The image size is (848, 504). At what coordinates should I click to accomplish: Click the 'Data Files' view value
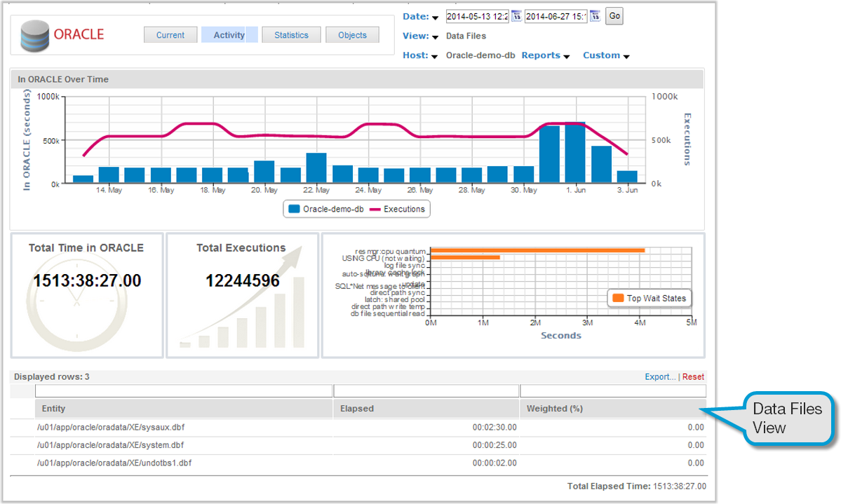click(x=466, y=36)
